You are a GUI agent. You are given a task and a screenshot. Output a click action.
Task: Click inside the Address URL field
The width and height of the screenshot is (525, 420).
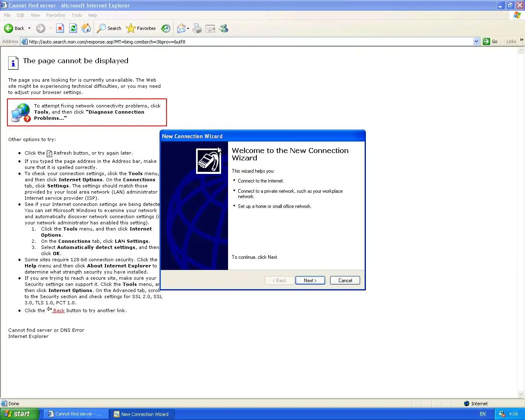point(250,41)
